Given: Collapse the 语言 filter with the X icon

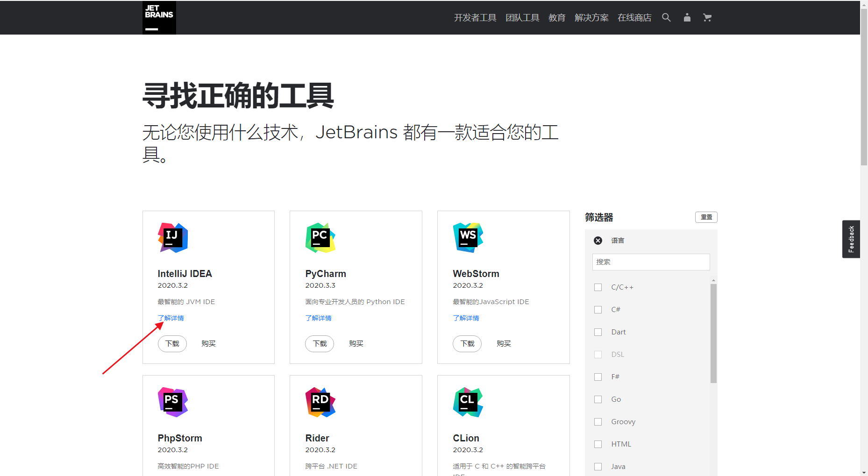Looking at the screenshot, I should tap(598, 241).
